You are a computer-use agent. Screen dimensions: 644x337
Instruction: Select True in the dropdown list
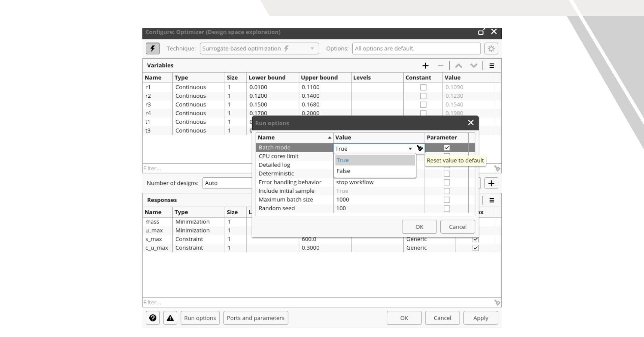coord(342,160)
